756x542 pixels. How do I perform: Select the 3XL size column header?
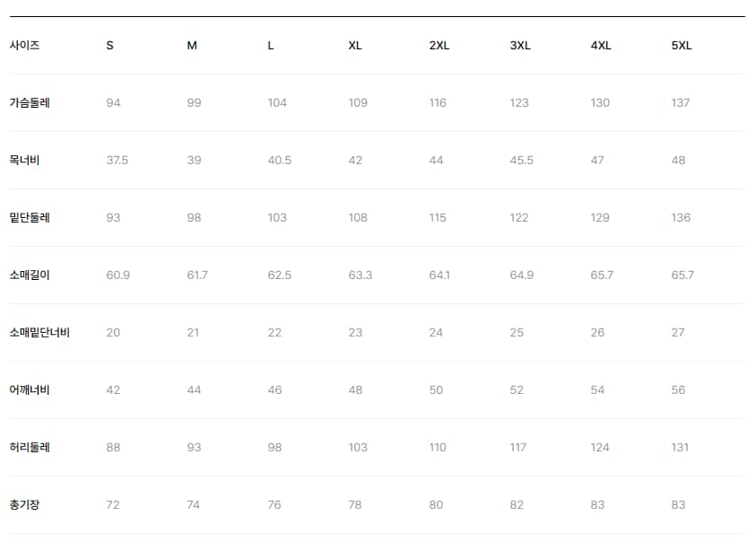520,46
